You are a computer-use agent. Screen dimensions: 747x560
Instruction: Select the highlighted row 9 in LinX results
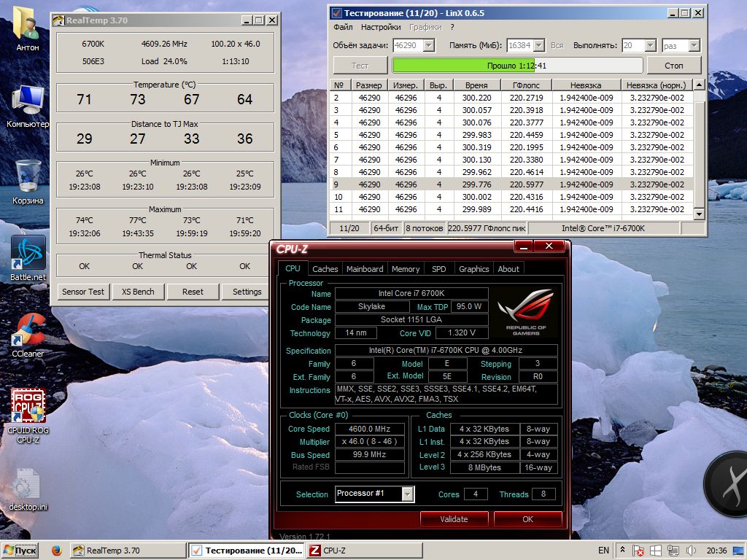click(x=511, y=184)
